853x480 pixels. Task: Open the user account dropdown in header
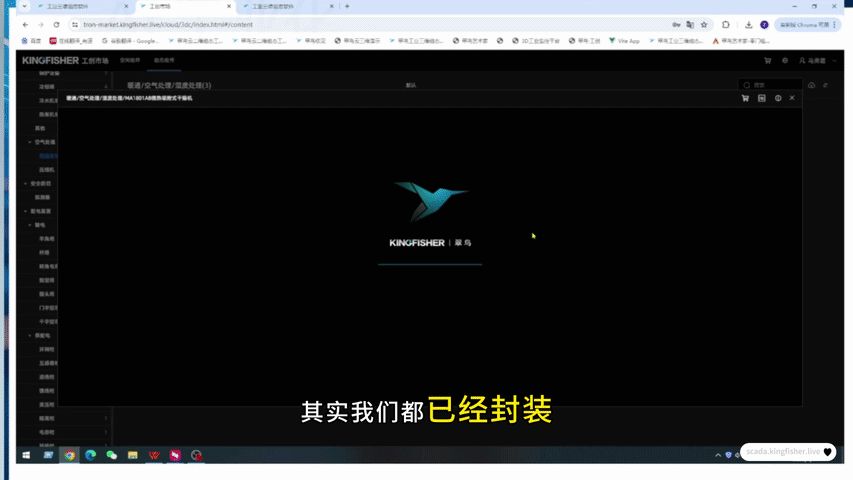(x=817, y=60)
